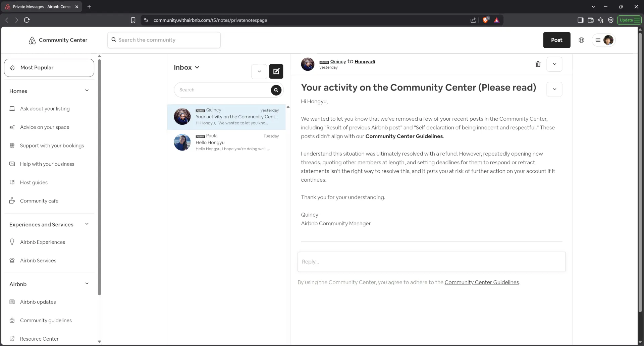Click the Search the community field
The width and height of the screenshot is (644, 346).
164,40
